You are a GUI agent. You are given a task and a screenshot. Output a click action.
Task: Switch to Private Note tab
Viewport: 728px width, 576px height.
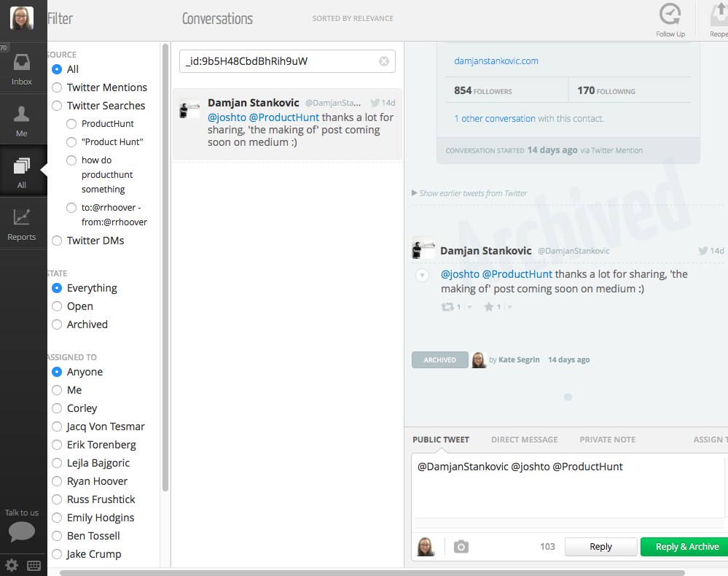point(607,440)
